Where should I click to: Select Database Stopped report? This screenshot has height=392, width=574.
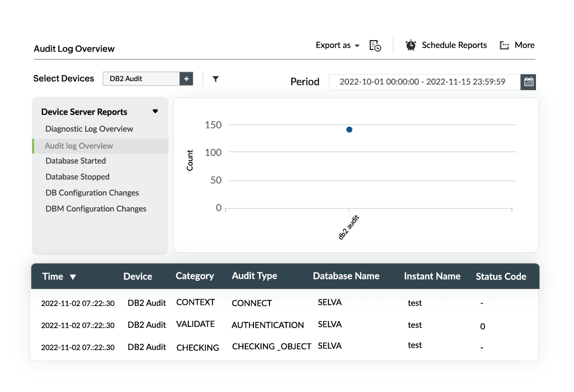click(x=77, y=177)
